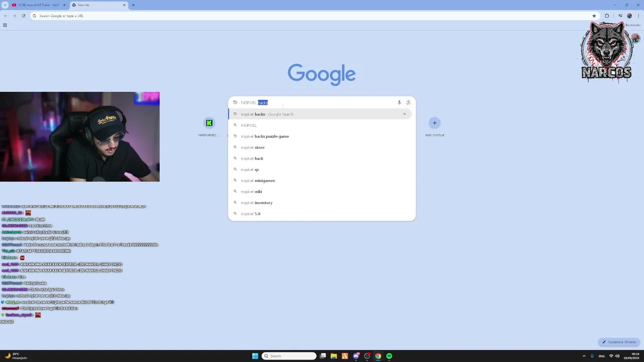Reload the current page
Image resolution: width=644 pixels, height=362 pixels.
23,16
